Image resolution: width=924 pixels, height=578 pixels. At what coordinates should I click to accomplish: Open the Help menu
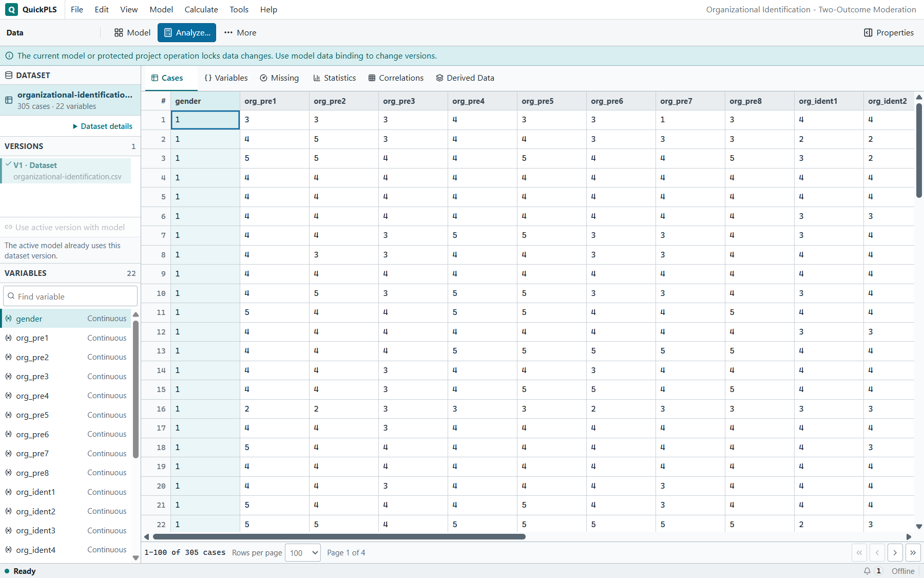pyautogui.click(x=268, y=9)
